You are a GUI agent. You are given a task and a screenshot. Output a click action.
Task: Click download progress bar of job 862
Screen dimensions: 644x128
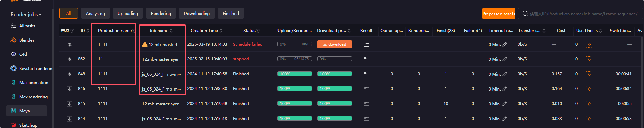[335, 59]
